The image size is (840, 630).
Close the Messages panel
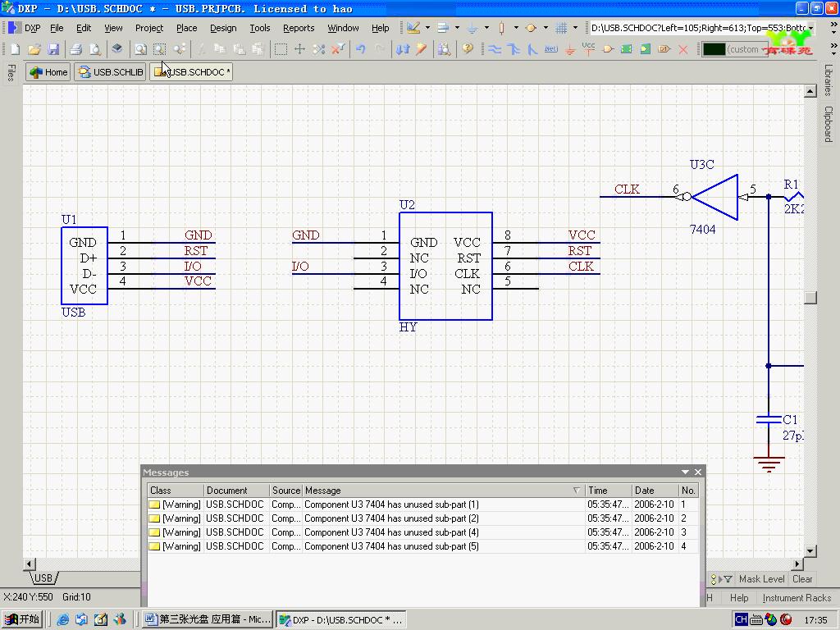(x=697, y=472)
